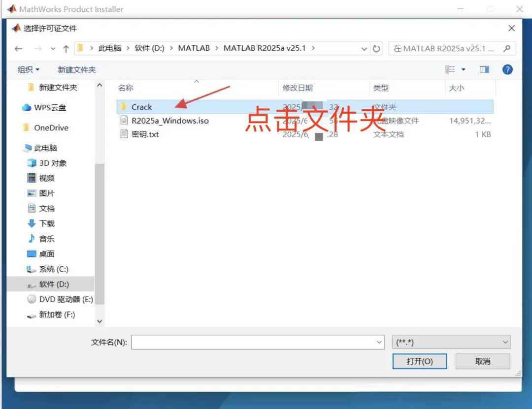Open WPS云盘 in sidebar
This screenshot has height=409, width=532.
pos(50,107)
